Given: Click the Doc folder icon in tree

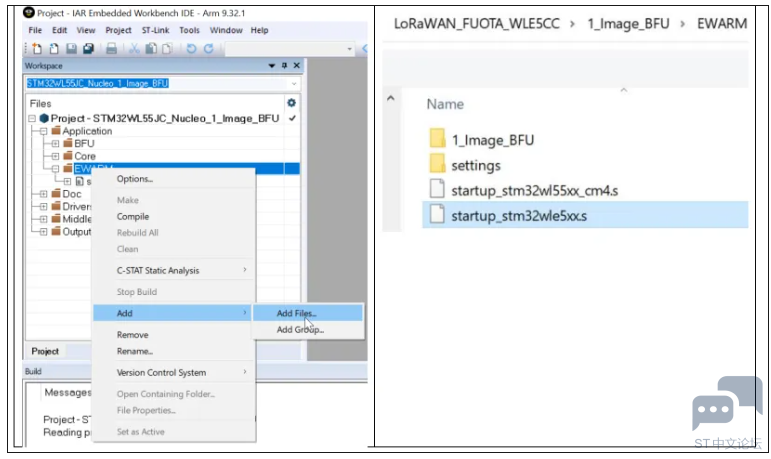Looking at the screenshot, I should point(56,193).
